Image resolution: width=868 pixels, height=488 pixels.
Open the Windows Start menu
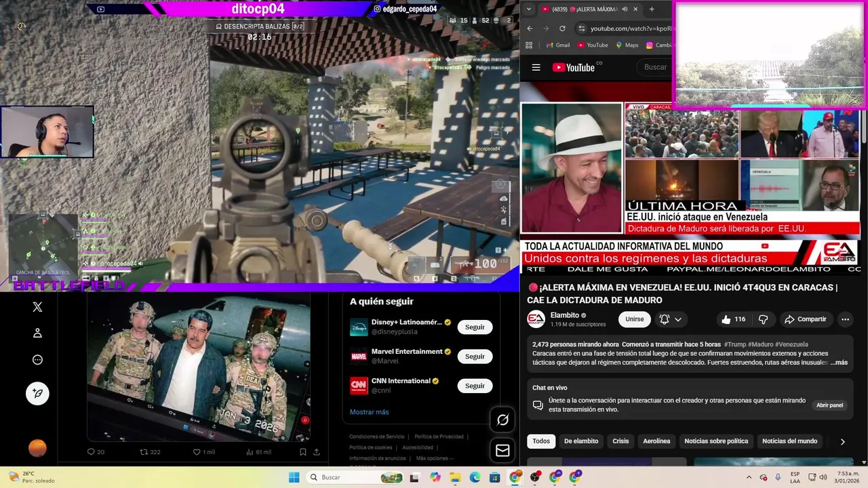pyautogui.click(x=294, y=477)
